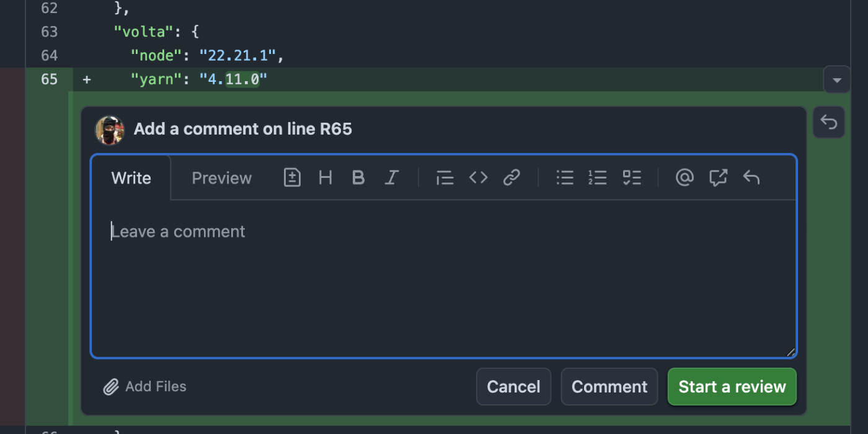Insert a numbered list
The image size is (868, 434).
pyautogui.click(x=598, y=178)
